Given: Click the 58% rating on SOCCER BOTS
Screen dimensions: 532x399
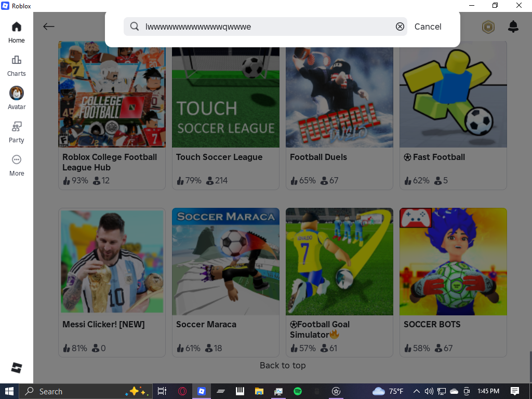Looking at the screenshot, I should [417, 348].
